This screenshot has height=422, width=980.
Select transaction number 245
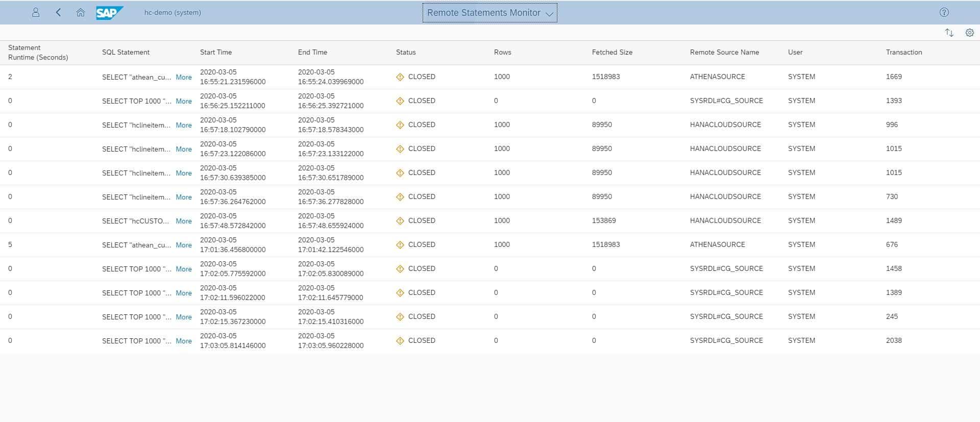pyautogui.click(x=892, y=316)
